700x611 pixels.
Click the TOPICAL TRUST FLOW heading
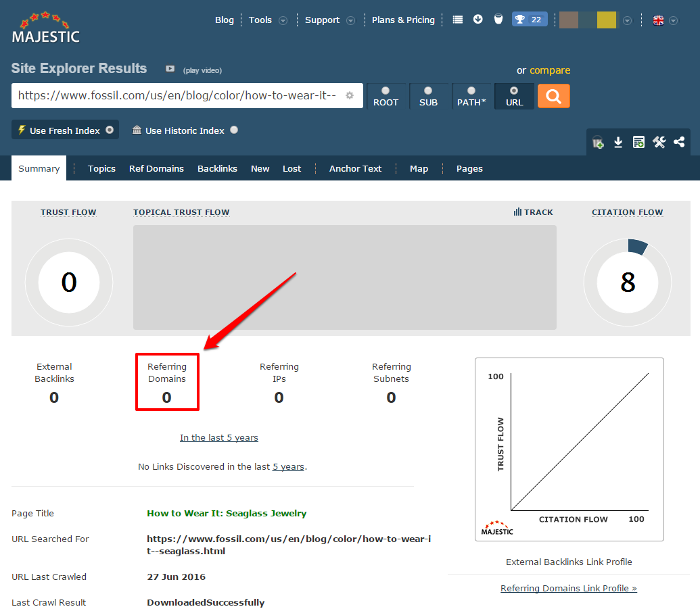181,212
